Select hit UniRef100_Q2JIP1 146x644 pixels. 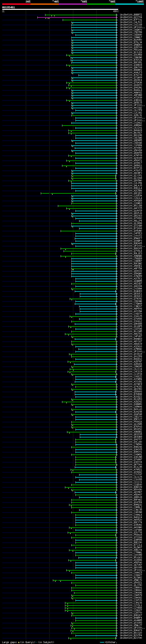pos(131,175)
